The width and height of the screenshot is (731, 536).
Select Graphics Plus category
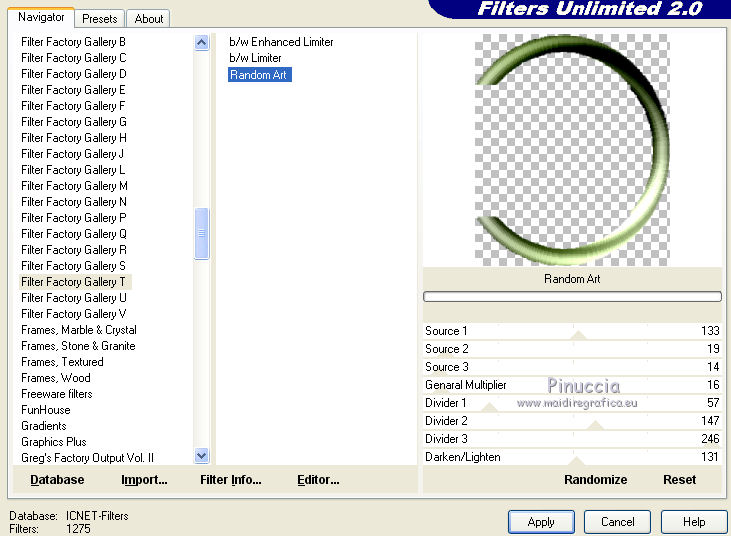point(54,441)
